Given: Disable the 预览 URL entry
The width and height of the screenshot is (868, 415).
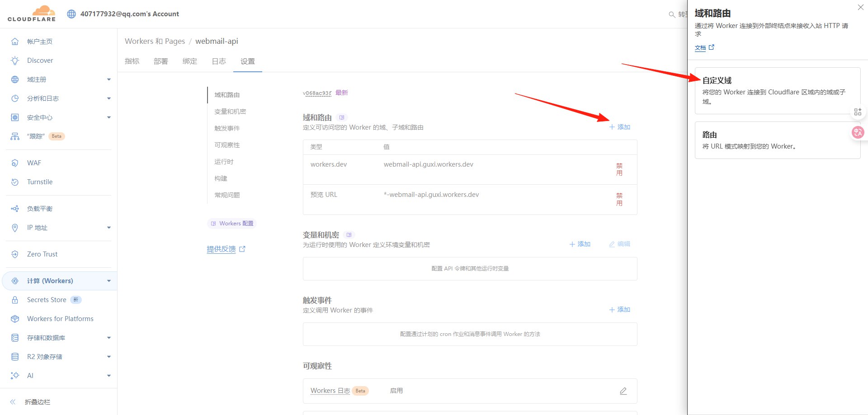Looking at the screenshot, I should (619, 200).
